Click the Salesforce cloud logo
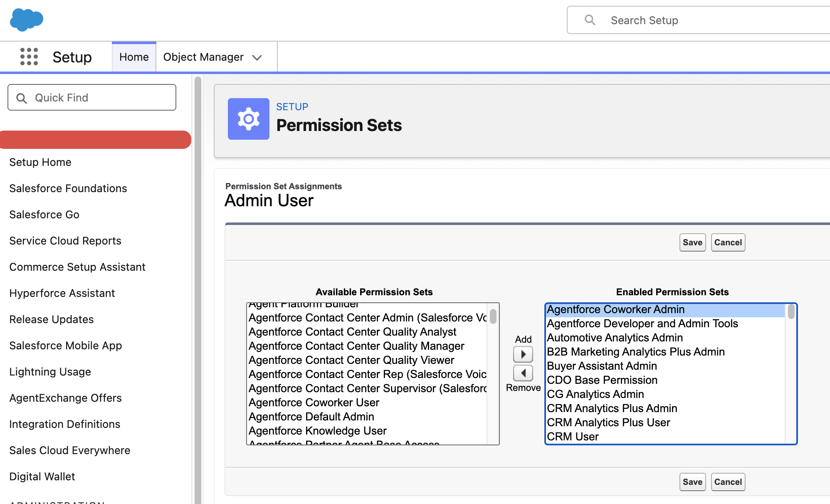 coord(27,20)
